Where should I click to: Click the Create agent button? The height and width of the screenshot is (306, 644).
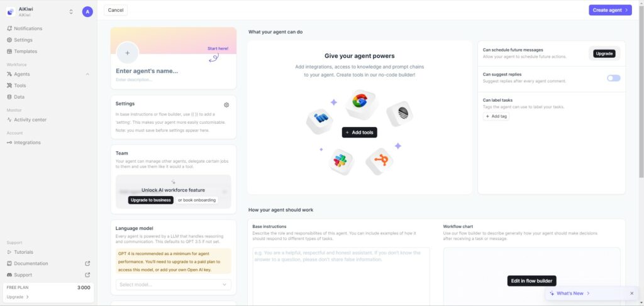[610, 10]
